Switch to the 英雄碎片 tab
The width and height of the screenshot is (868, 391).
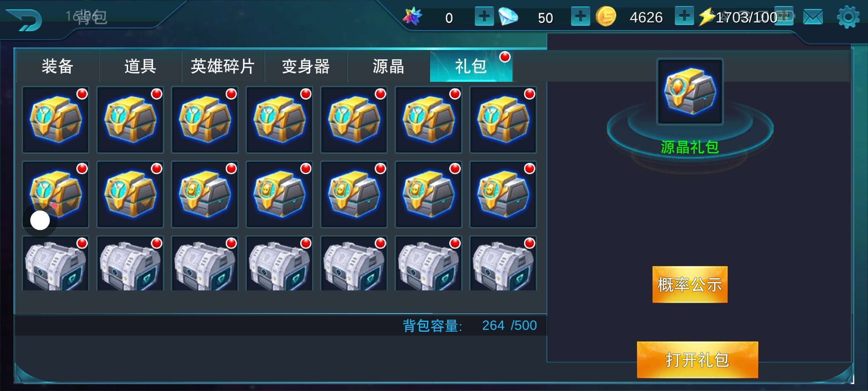223,67
